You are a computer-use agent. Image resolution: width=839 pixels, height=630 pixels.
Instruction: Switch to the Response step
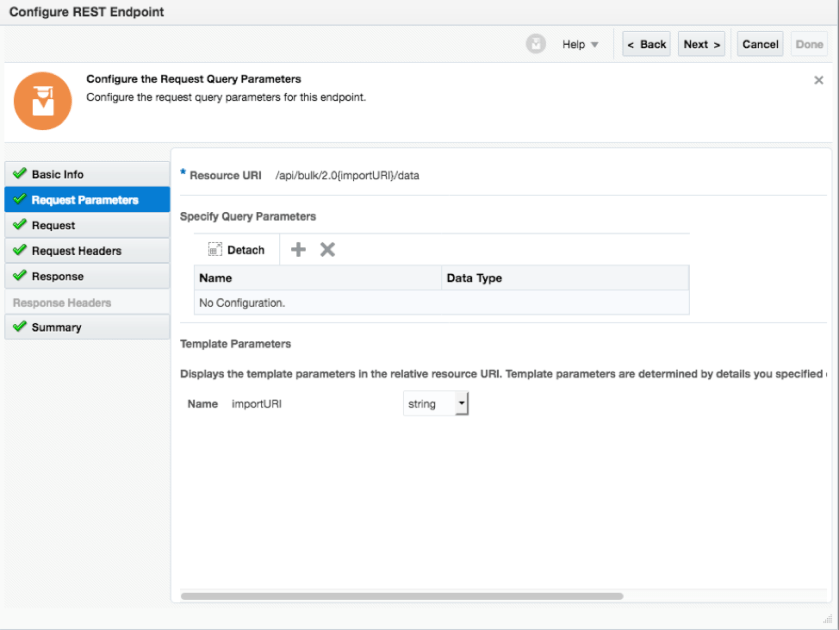tap(57, 276)
